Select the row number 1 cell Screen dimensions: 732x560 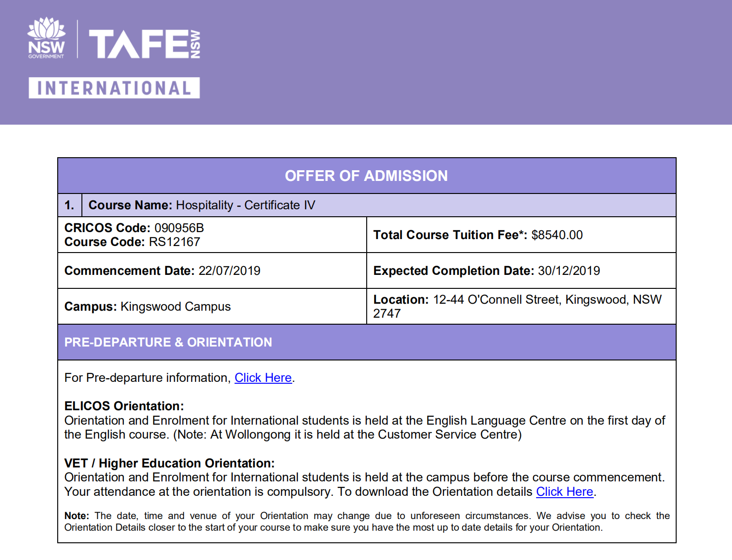click(x=69, y=205)
